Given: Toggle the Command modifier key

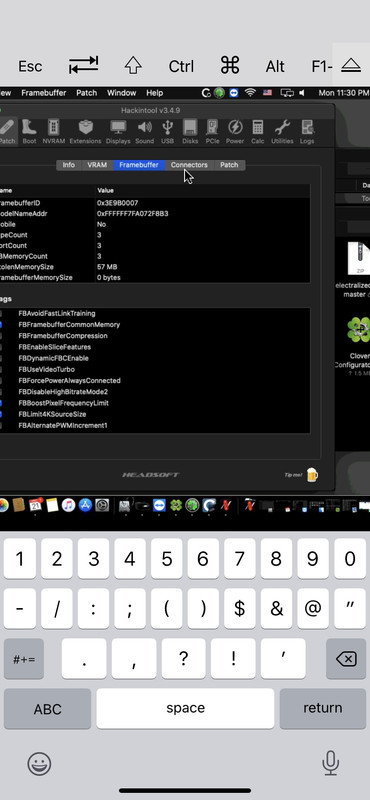Looking at the screenshot, I should (230, 65).
